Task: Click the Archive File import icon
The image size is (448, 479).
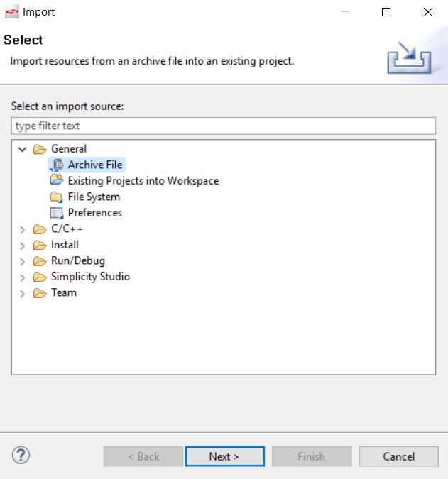Action: coord(57,165)
